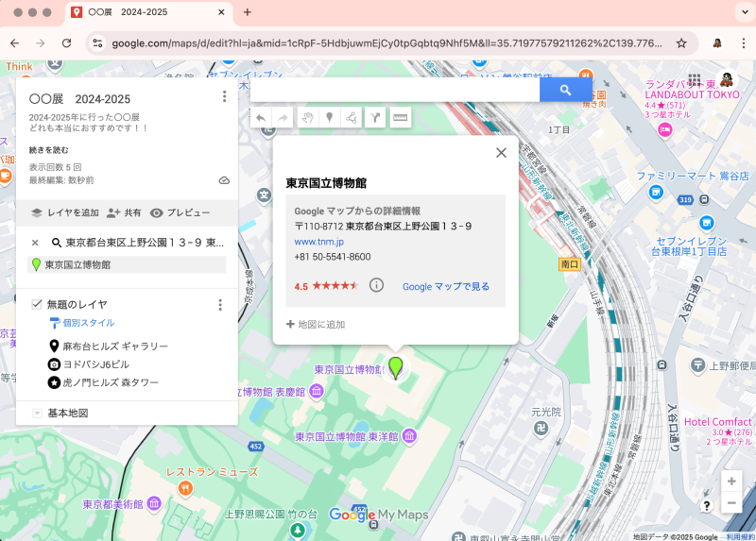This screenshot has height=541, width=756.
Task: Click Google マップで見る link
Action: [445, 287]
